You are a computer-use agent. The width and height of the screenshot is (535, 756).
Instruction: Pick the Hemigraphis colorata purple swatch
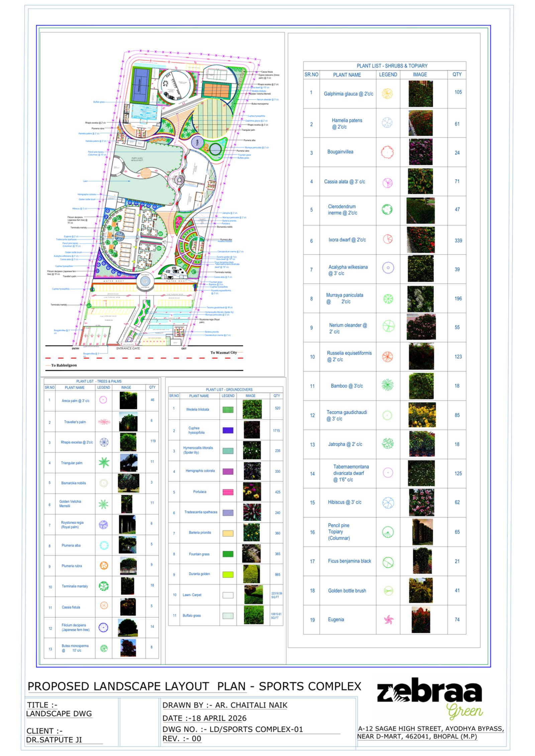228,471
